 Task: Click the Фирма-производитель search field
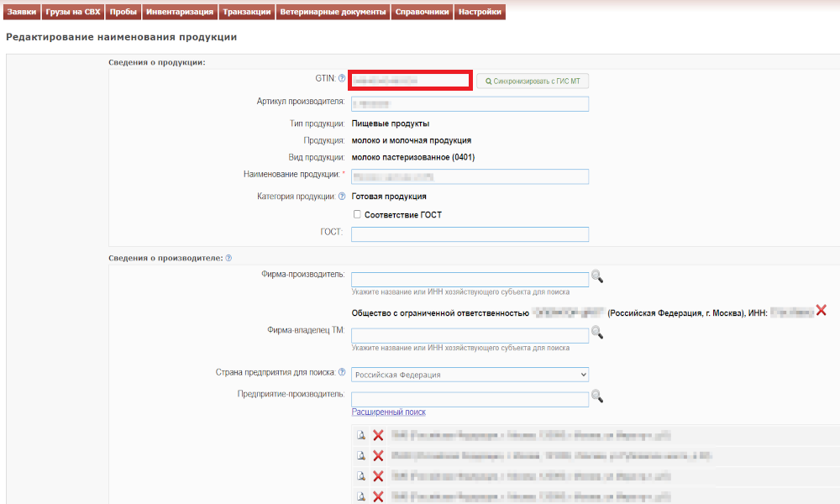pos(470,280)
